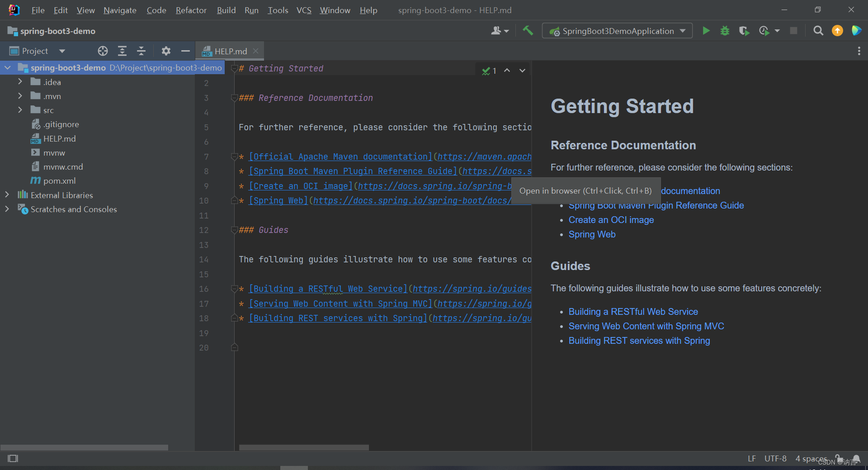Fold the Guides section in gutter
This screenshot has height=470, width=868.
(x=234, y=230)
